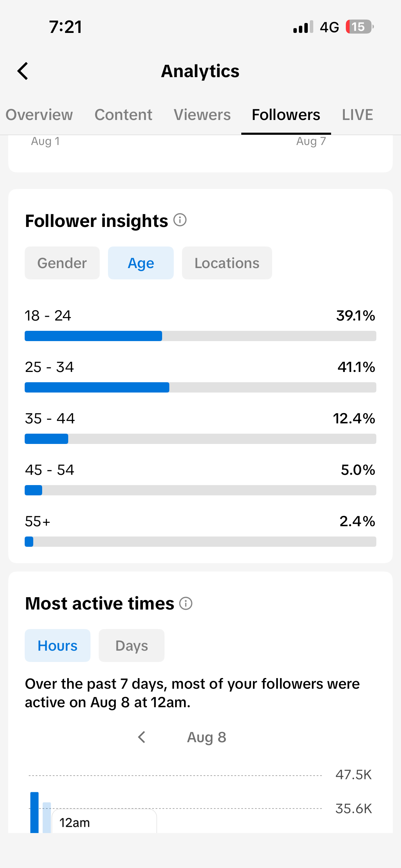
Task: Tap the back arrow beside Analytics
Action: 23,71
